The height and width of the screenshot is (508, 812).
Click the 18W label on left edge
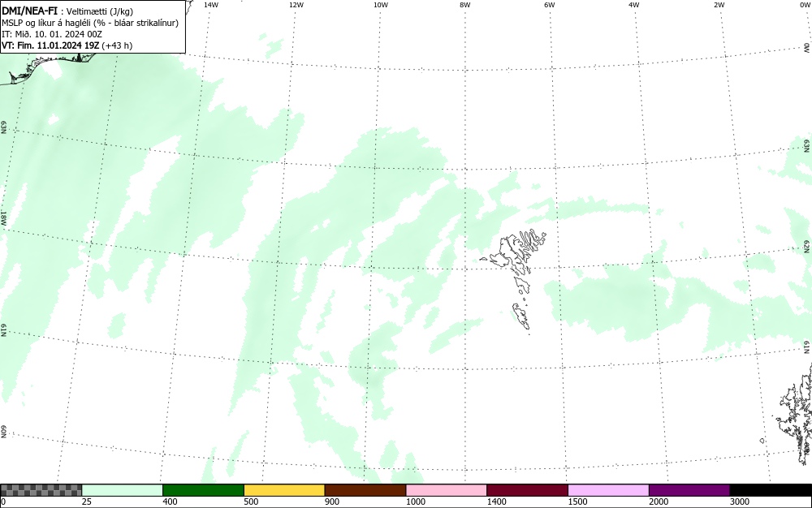[x=4, y=217]
